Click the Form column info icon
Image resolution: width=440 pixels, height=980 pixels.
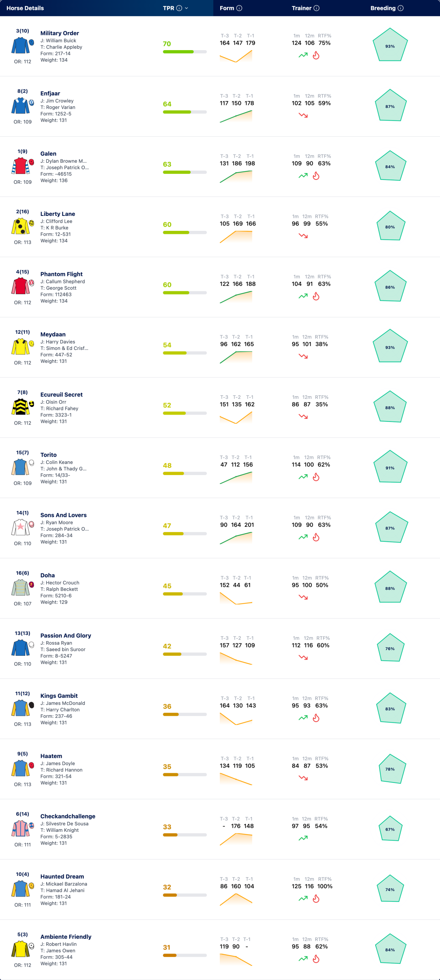tap(239, 8)
